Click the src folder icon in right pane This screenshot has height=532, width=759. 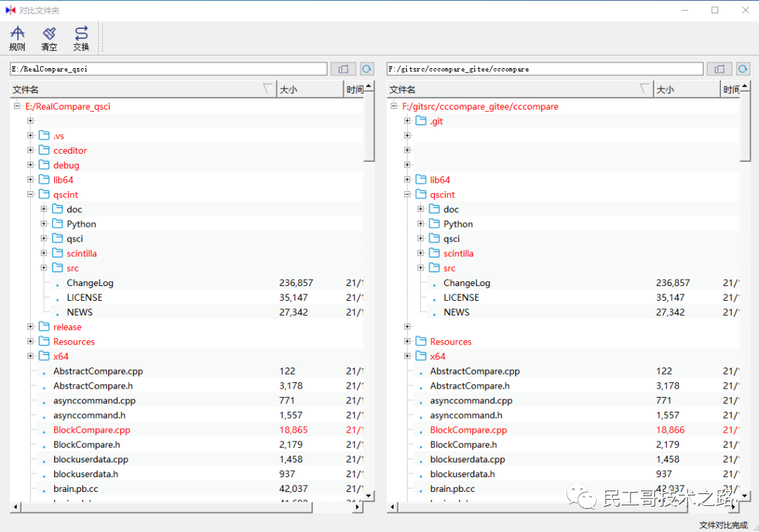435,268
